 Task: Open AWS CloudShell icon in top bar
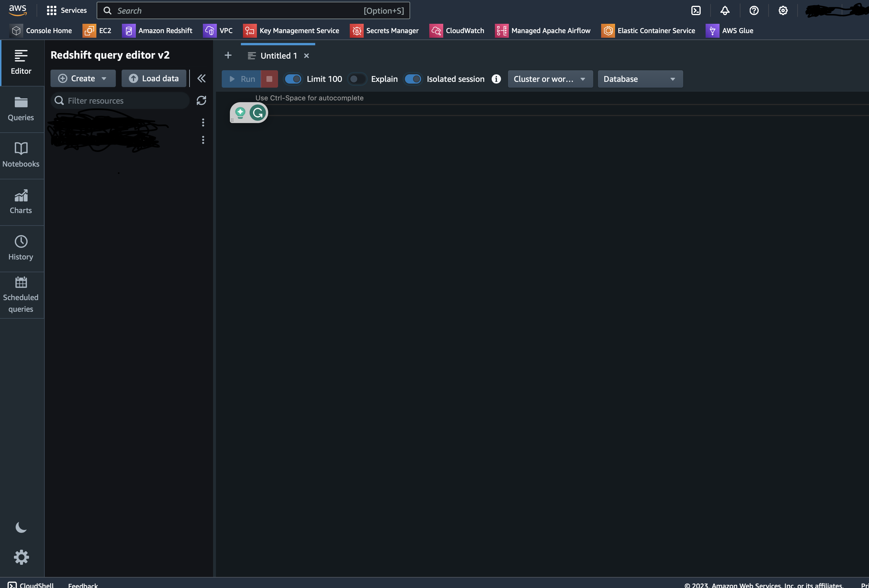click(x=695, y=10)
